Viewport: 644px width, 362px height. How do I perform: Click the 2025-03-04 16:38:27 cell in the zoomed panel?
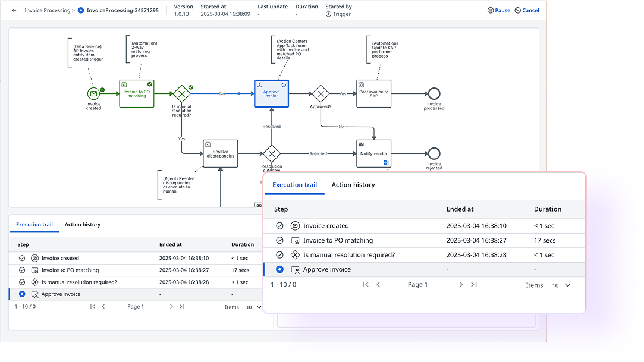point(476,241)
